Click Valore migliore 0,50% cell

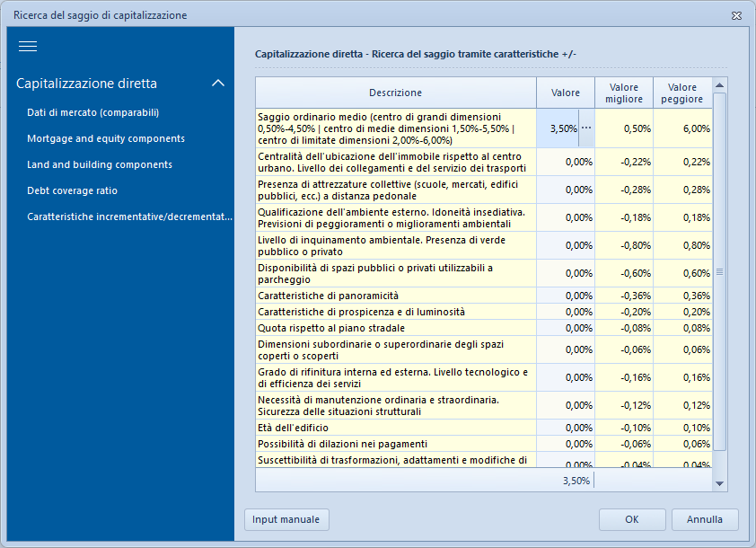tap(624, 128)
